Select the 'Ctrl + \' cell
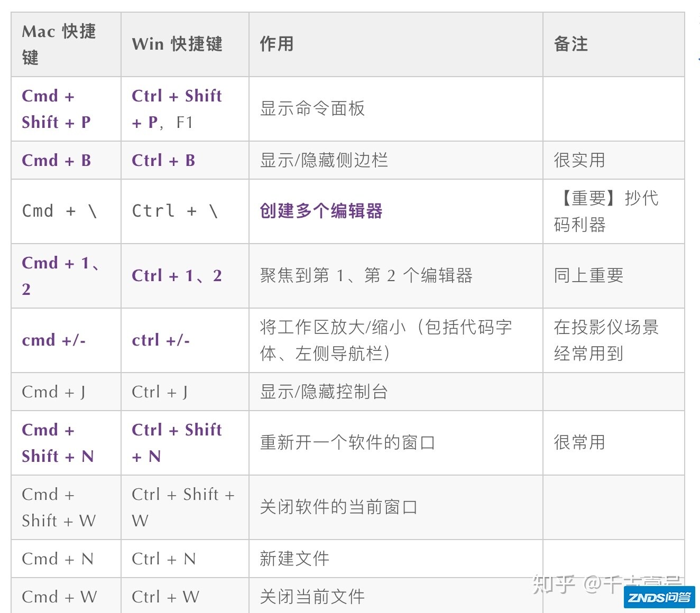 tap(185, 211)
